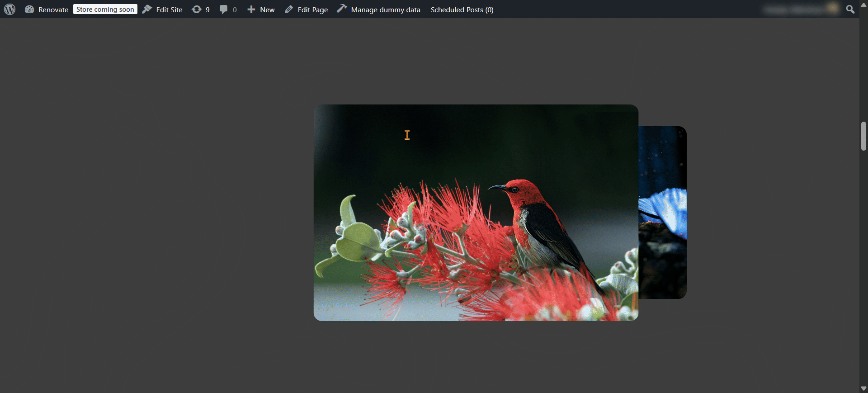Click the Edit Site paintbrush icon
Image resolution: width=868 pixels, height=393 pixels.
(147, 9)
